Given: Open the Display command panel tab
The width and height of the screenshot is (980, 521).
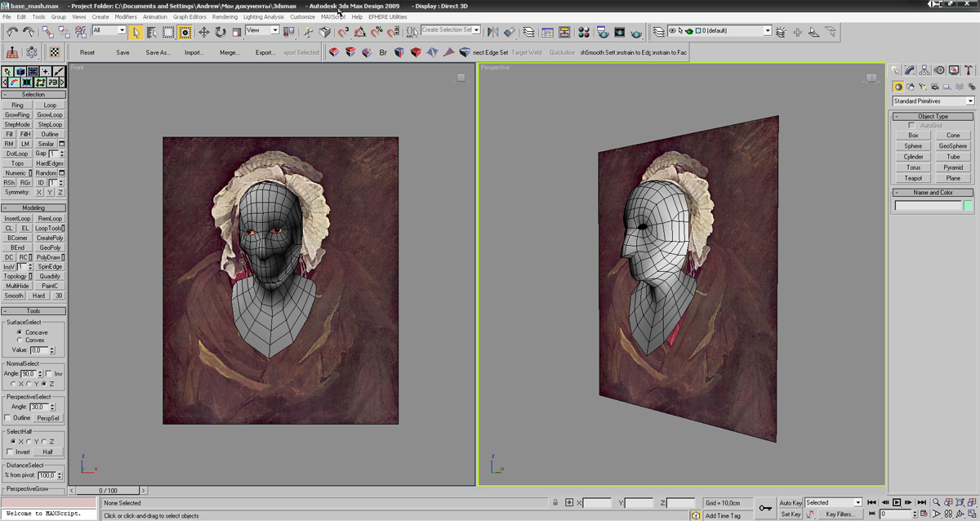Looking at the screenshot, I should 955,70.
